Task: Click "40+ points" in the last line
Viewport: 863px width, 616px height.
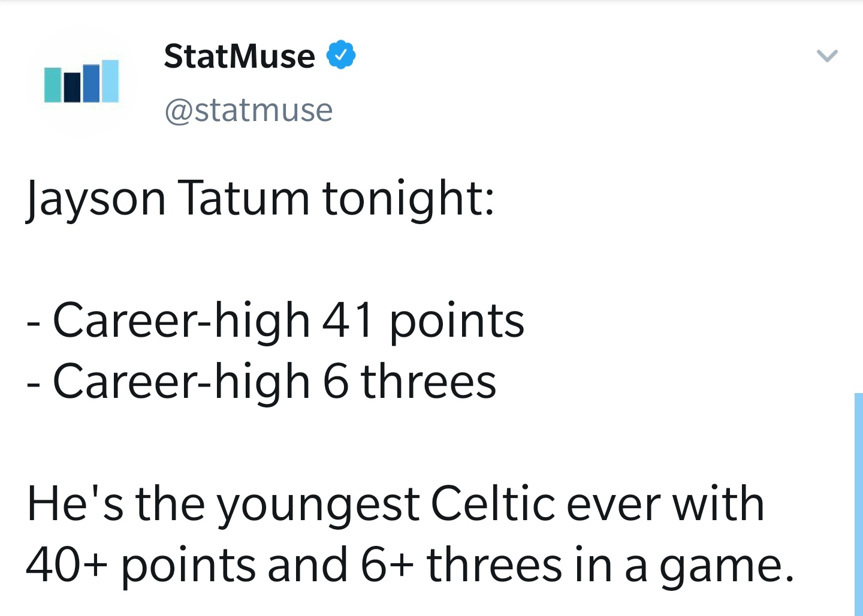Action: pyautogui.click(x=140, y=565)
